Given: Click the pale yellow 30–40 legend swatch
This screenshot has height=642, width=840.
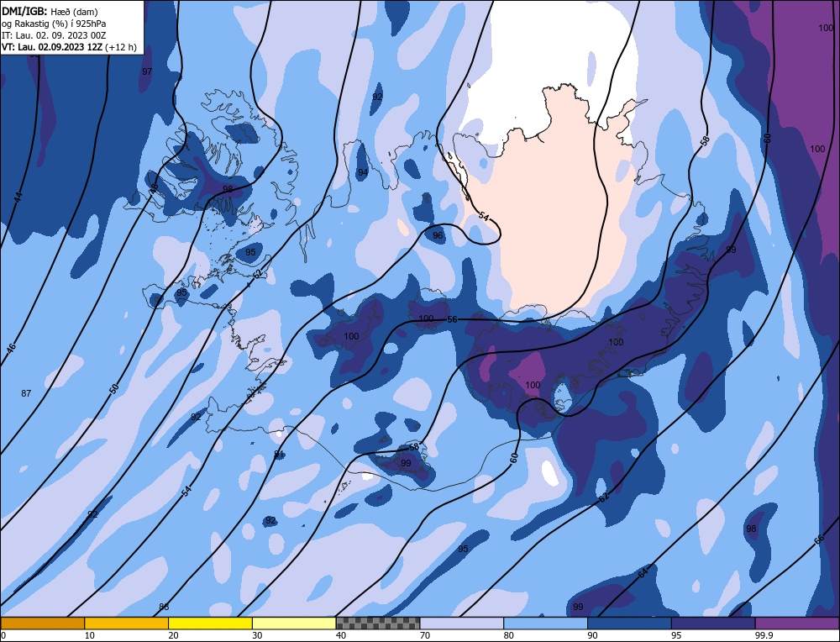Looking at the screenshot, I should pos(294,623).
